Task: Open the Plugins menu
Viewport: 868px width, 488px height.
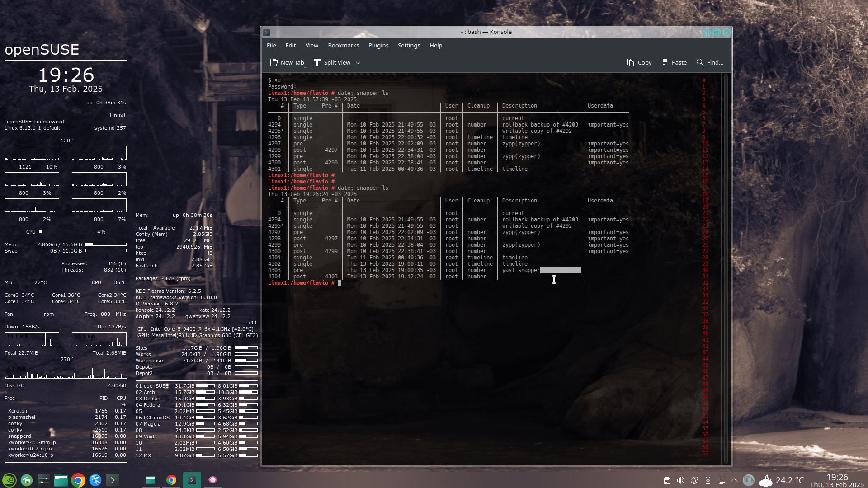Action: (378, 46)
